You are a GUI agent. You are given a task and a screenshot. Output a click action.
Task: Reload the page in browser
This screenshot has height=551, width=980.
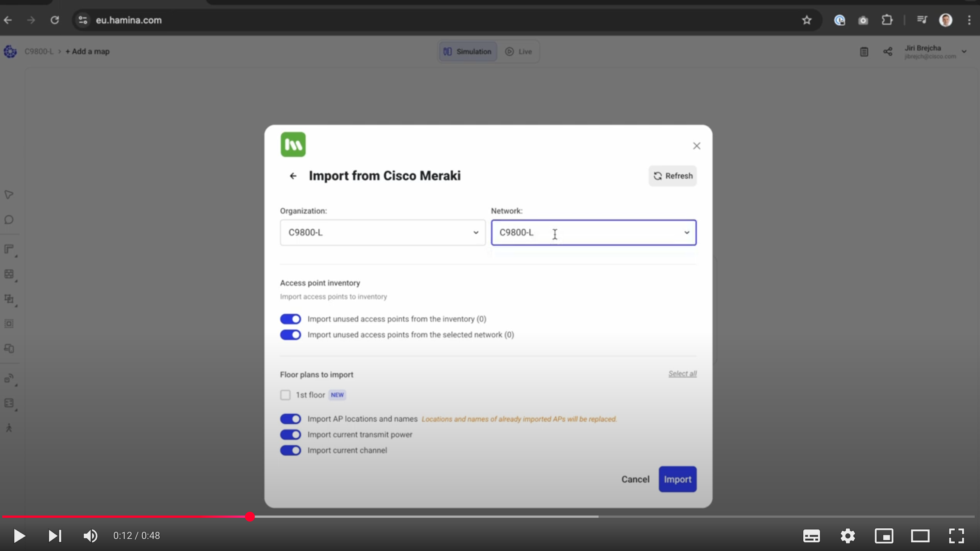pyautogui.click(x=55, y=20)
